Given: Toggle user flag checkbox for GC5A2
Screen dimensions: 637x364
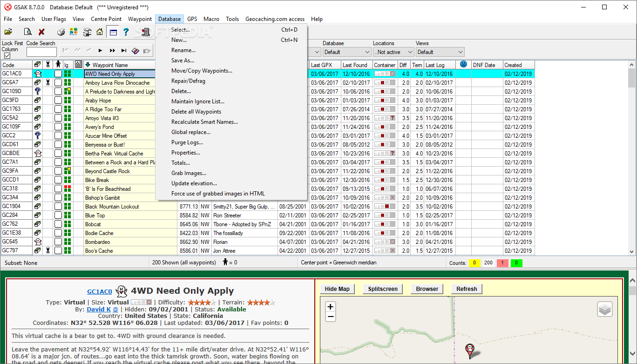Looking at the screenshot, I should pyautogui.click(x=58, y=118).
